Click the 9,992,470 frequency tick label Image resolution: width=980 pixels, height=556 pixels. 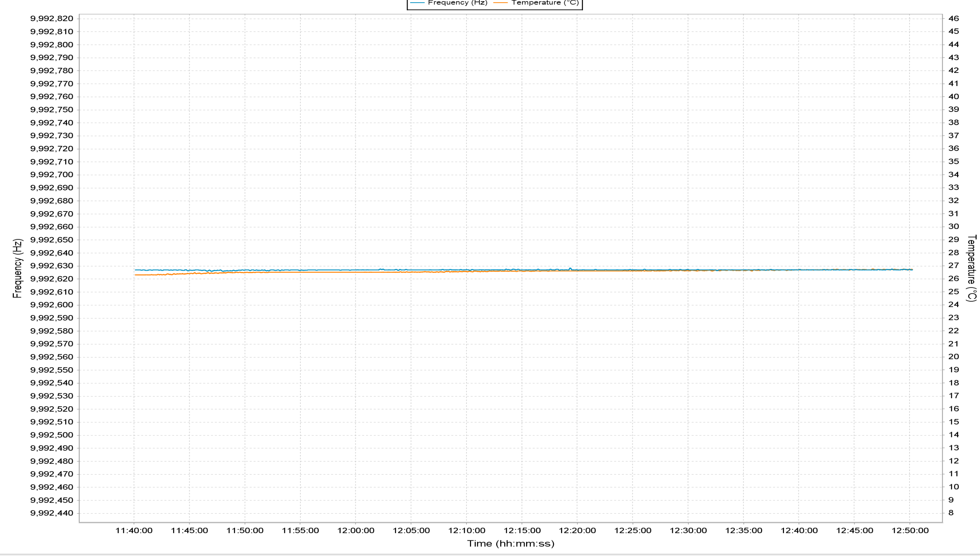51,474
